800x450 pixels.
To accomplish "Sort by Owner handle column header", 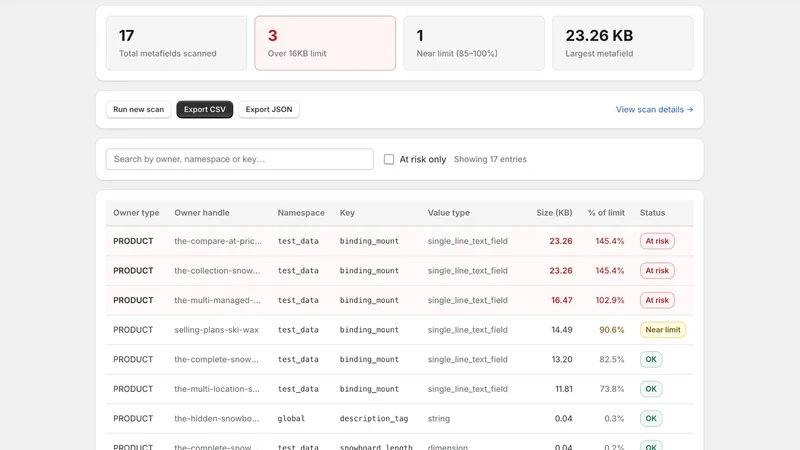I will click(x=202, y=213).
